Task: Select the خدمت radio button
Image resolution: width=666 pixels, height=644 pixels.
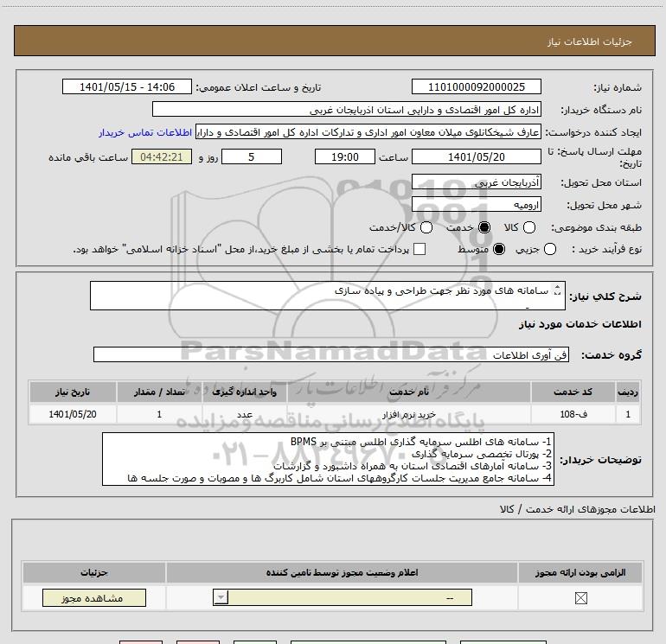Action: pos(484,227)
